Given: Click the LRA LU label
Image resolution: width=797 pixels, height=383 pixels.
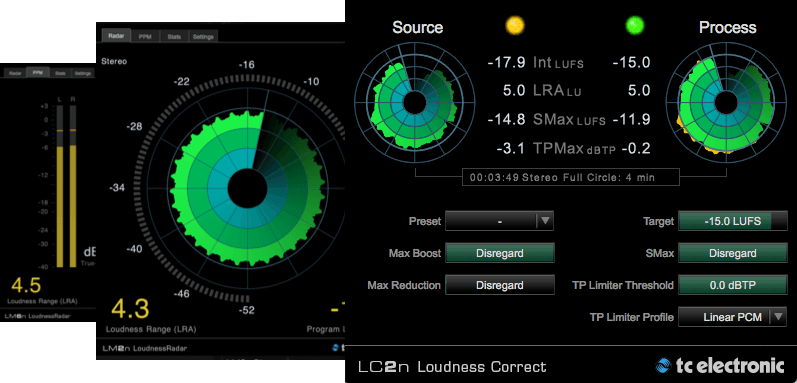Looking at the screenshot, I should tap(557, 91).
